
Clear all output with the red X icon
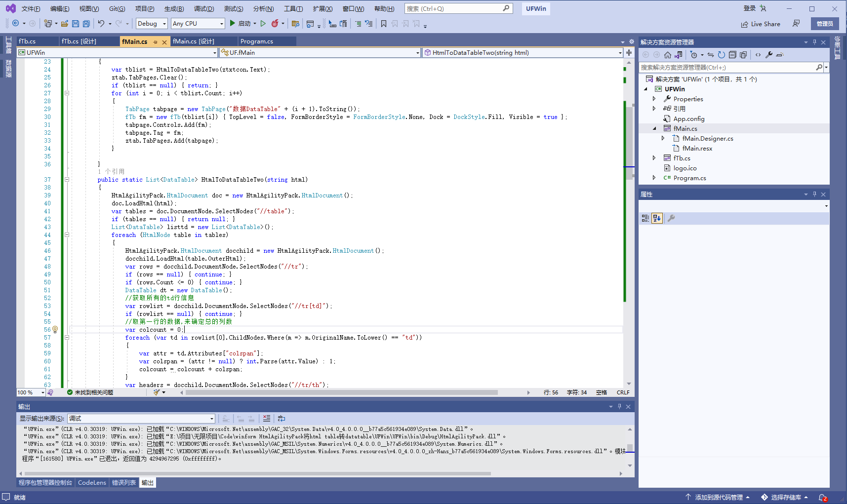tap(267, 419)
